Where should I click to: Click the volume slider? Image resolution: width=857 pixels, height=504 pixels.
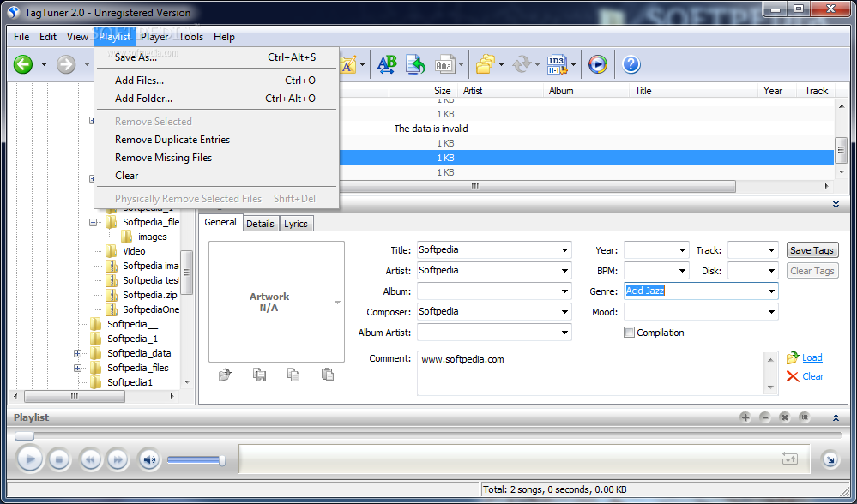tap(196, 460)
